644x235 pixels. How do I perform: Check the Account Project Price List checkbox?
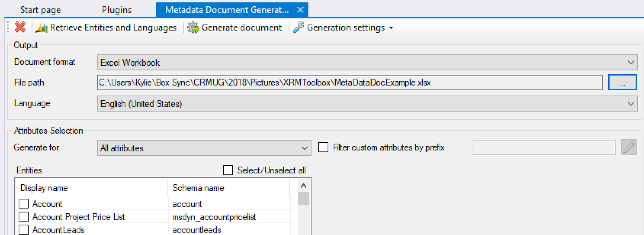(x=24, y=216)
